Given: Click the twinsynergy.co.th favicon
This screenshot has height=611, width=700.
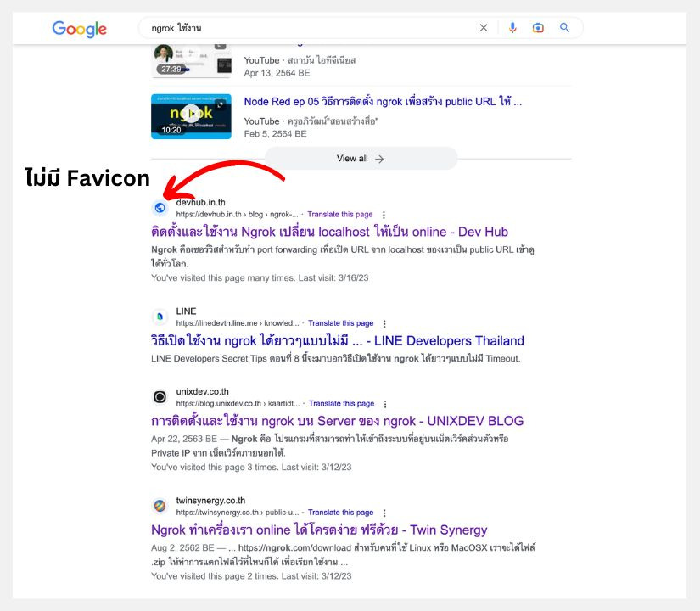Looking at the screenshot, I should (x=160, y=506).
